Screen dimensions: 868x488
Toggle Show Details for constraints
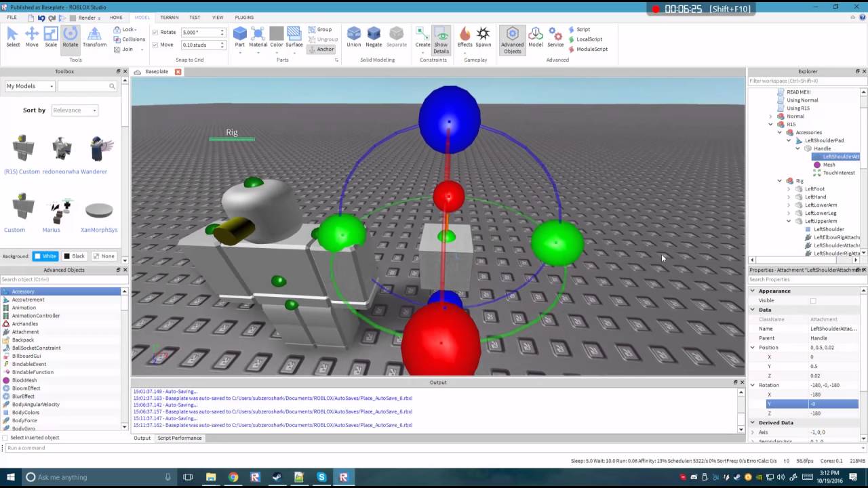pos(441,41)
